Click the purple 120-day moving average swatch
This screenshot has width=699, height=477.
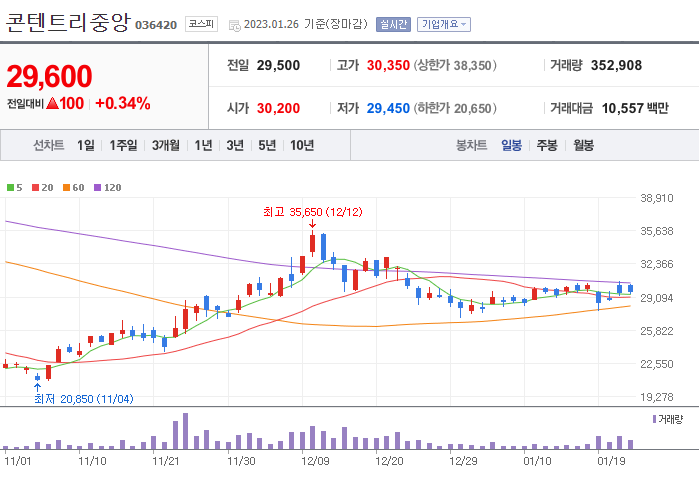[98, 188]
